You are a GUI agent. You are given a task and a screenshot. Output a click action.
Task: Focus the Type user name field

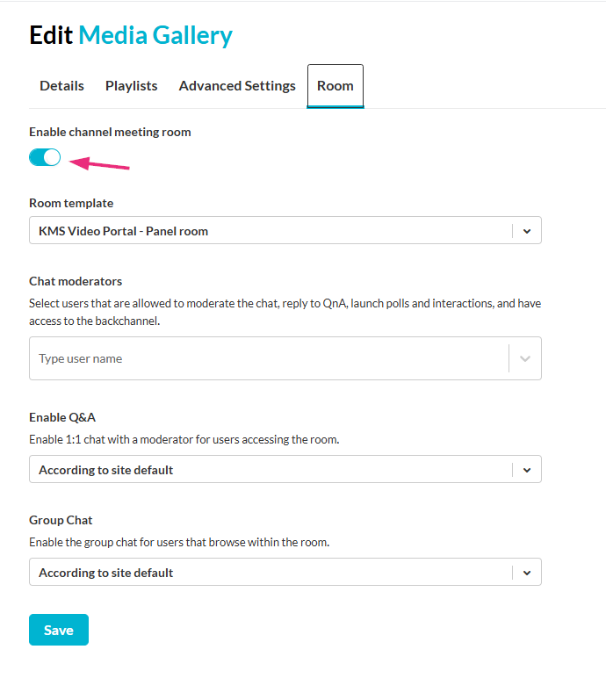pyautogui.click(x=263, y=358)
